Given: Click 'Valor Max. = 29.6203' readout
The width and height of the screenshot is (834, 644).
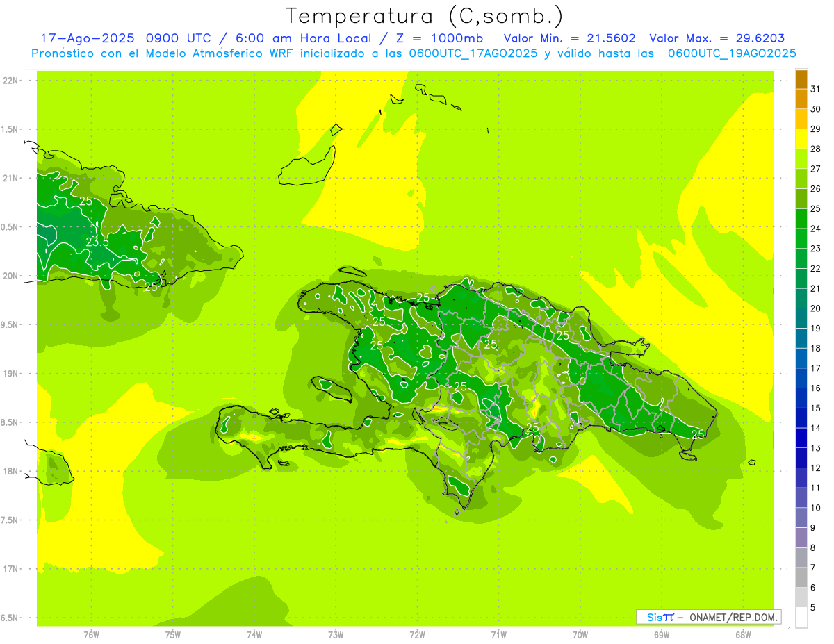Looking at the screenshot, I should tap(717, 38).
